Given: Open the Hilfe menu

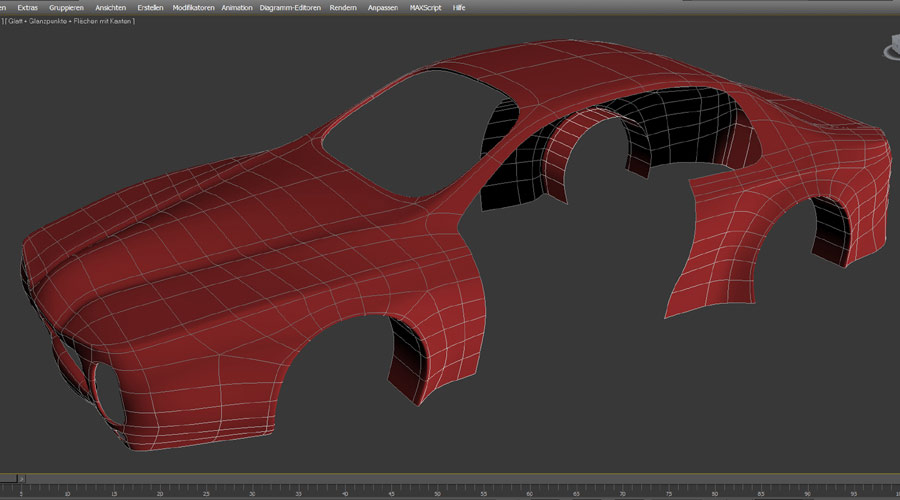Looking at the screenshot, I should pos(459,7).
